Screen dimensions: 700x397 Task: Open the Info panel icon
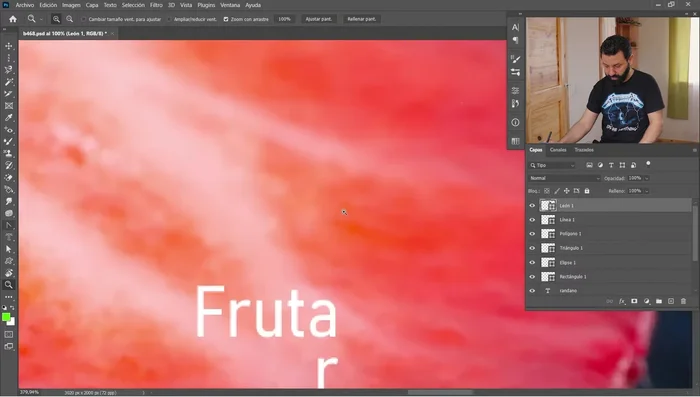click(515, 122)
